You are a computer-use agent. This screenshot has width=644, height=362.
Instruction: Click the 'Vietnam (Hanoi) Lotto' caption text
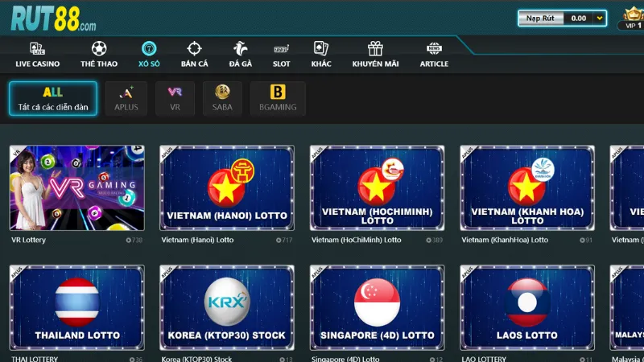[x=197, y=240]
